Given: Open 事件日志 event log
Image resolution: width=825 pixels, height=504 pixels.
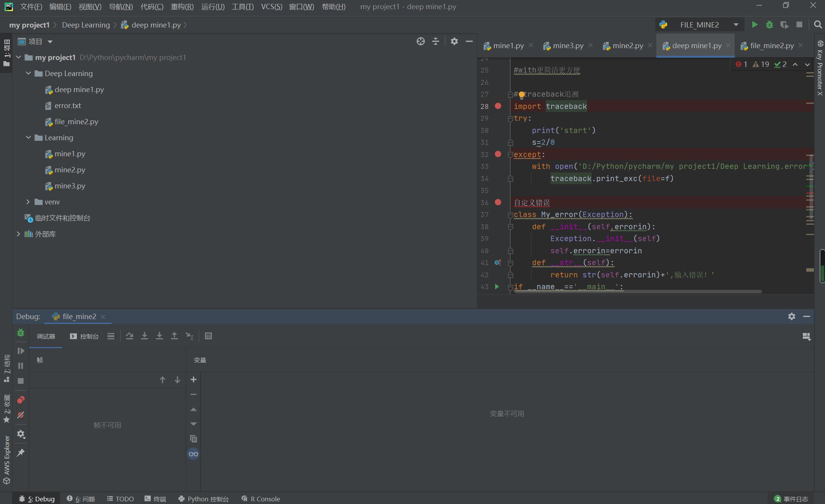Looking at the screenshot, I should [791, 499].
